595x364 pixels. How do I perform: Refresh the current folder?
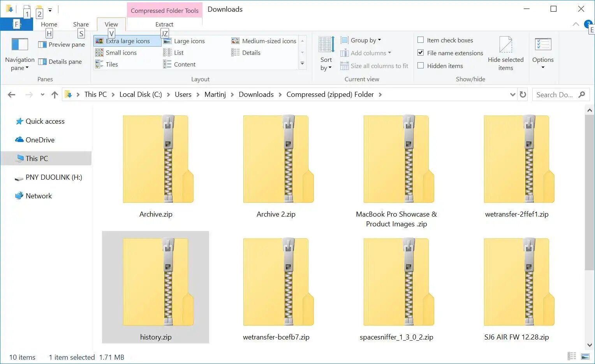coord(523,94)
